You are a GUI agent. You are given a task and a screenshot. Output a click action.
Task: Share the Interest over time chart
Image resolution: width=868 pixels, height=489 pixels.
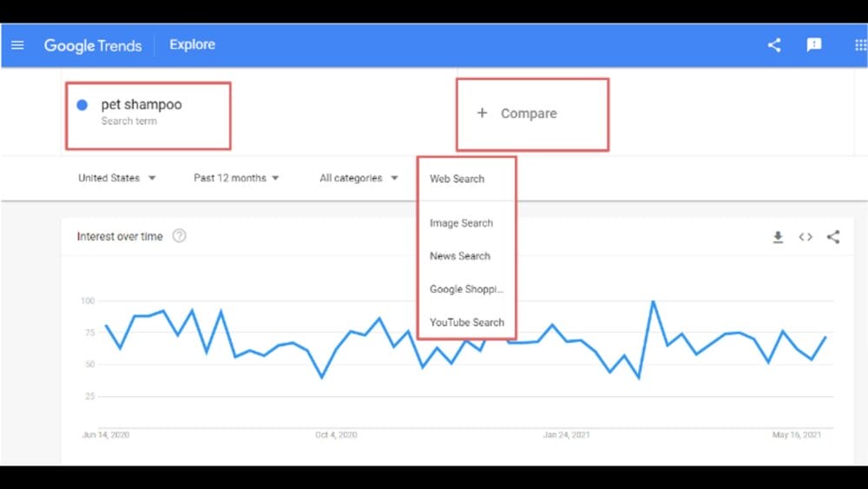point(833,237)
